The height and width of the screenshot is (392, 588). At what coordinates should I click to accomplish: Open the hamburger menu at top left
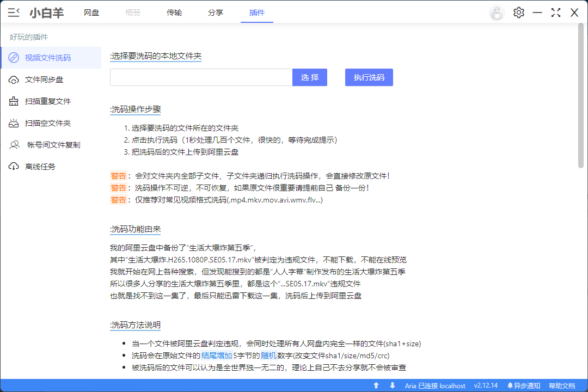(14, 12)
